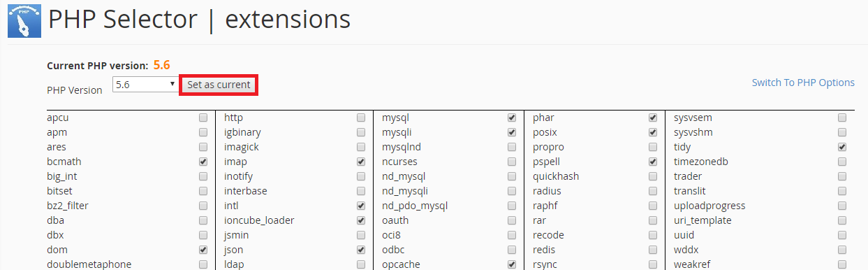Uncheck the pspell extension
Image resolution: width=868 pixels, height=270 pixels.
coord(653,162)
